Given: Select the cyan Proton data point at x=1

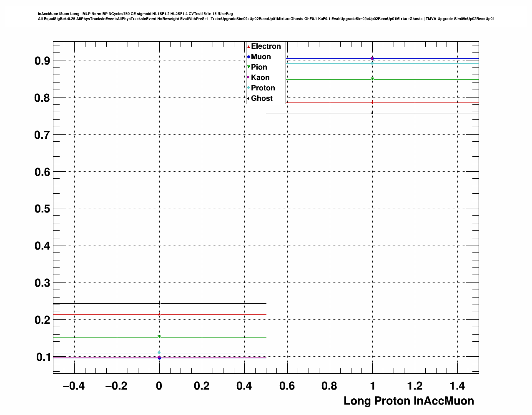Looking at the screenshot, I should [x=372, y=63].
